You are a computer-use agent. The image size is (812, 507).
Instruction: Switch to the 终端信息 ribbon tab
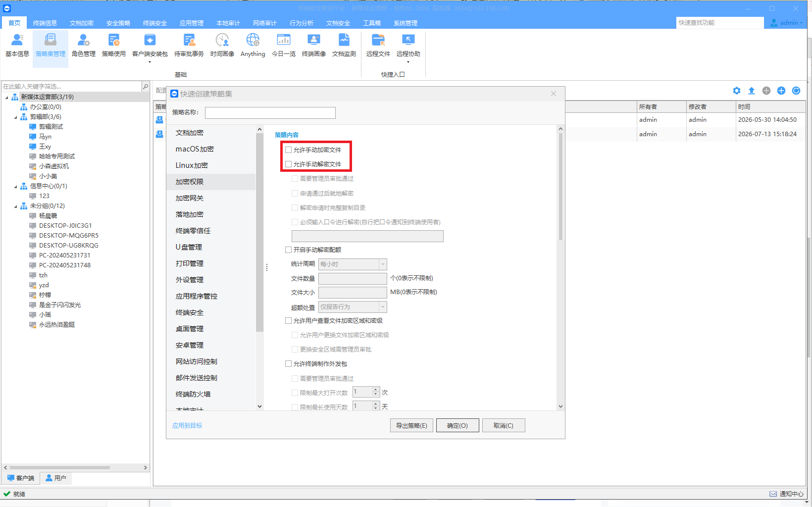tap(45, 23)
